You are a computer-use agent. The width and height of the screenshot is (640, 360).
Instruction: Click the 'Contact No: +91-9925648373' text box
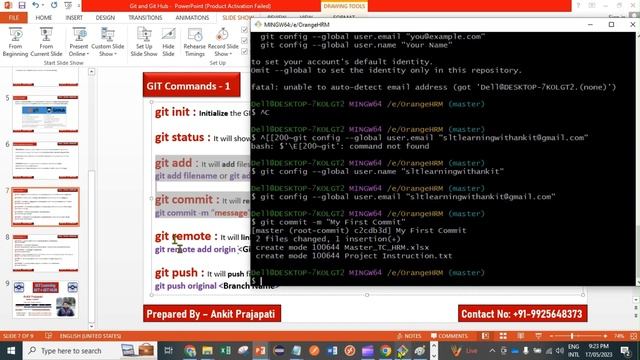pyautogui.click(x=522, y=313)
